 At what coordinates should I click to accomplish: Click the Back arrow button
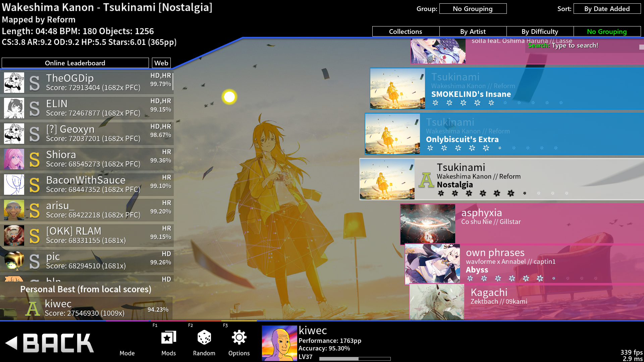point(50,343)
